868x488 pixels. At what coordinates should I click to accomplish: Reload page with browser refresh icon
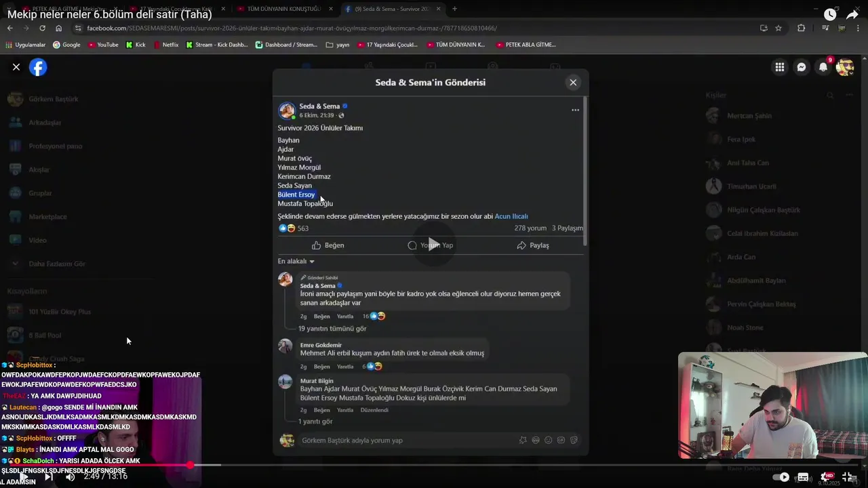pos(42,28)
